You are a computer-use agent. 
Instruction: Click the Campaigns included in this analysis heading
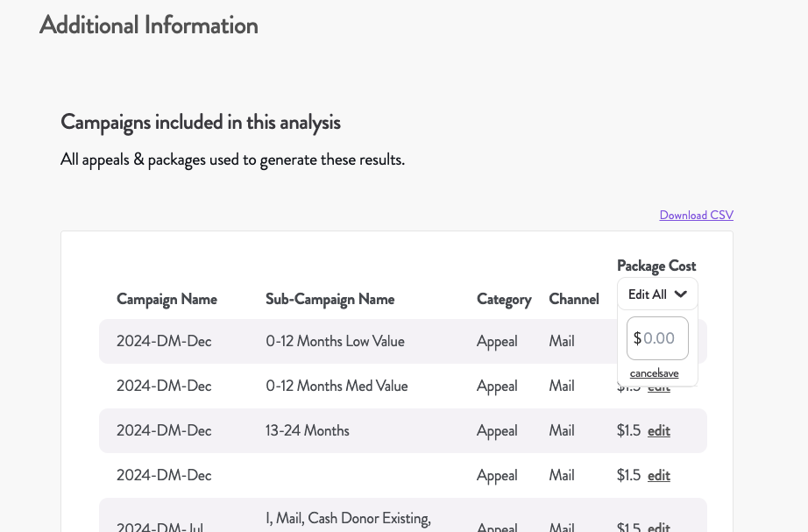[x=201, y=123]
